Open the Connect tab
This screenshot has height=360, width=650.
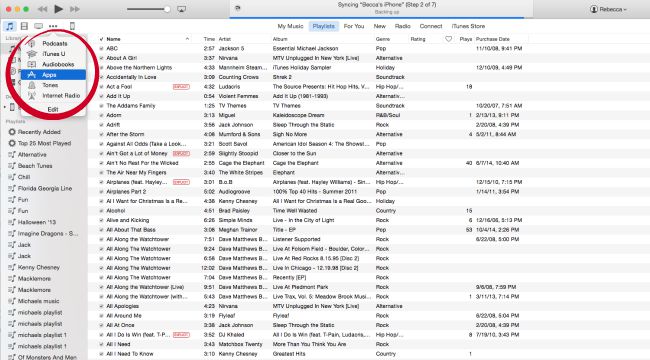431,26
